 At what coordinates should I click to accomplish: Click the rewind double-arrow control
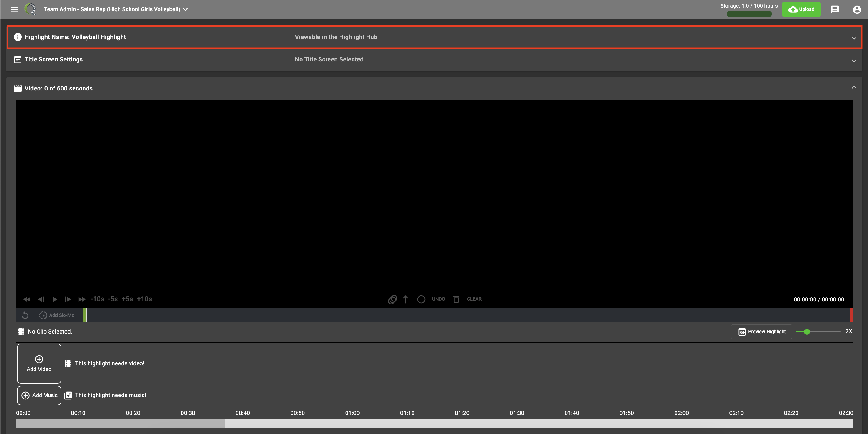[27, 299]
